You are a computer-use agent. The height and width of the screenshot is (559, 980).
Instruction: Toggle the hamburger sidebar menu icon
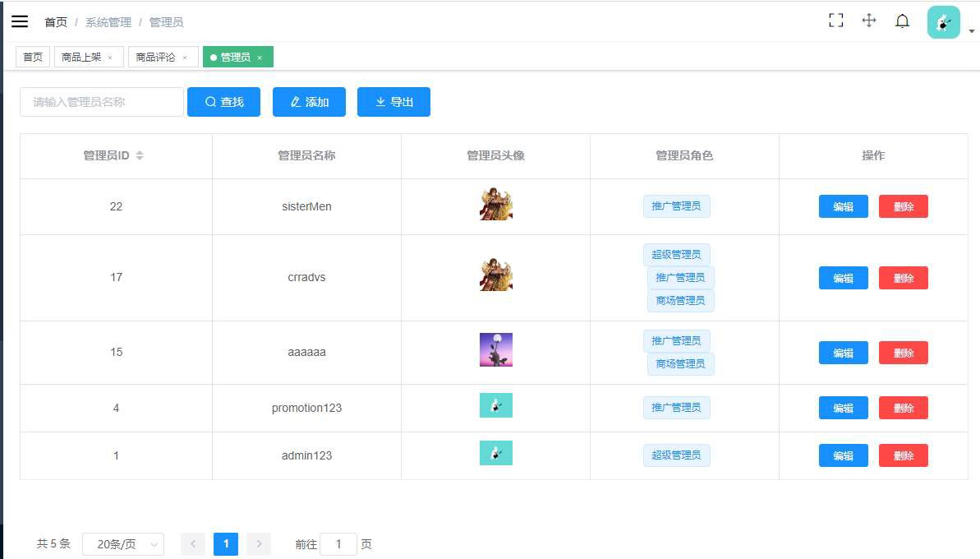click(20, 21)
